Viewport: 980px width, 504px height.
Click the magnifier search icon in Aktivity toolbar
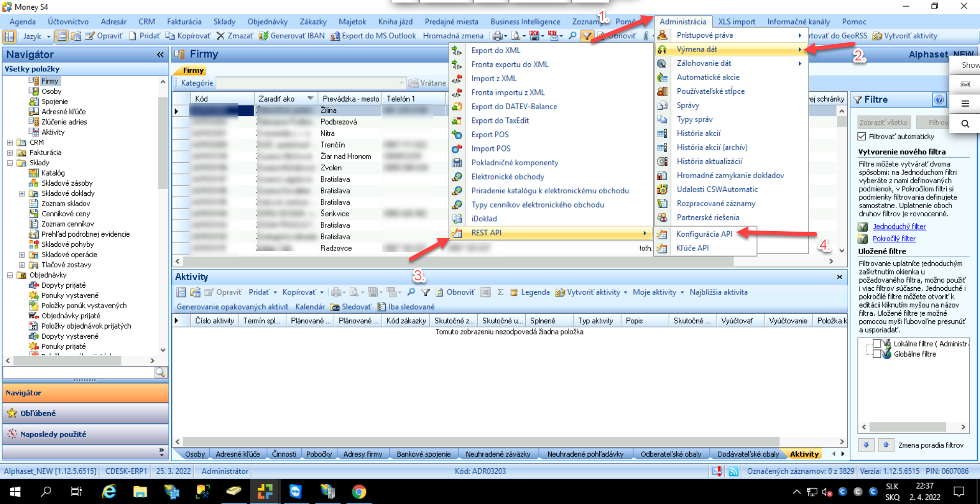(x=411, y=292)
